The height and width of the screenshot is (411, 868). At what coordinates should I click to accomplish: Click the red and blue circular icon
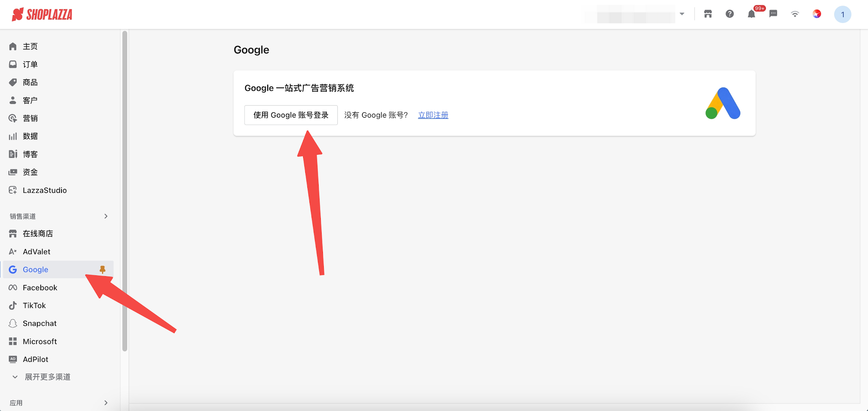(817, 14)
